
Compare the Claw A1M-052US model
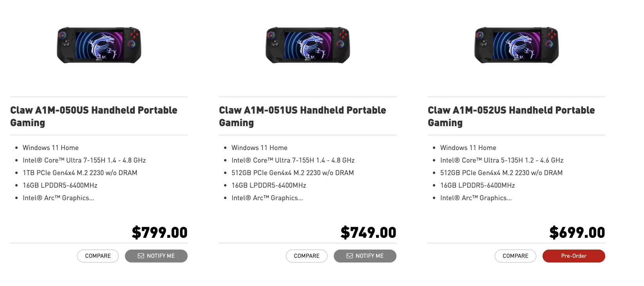[516, 256]
